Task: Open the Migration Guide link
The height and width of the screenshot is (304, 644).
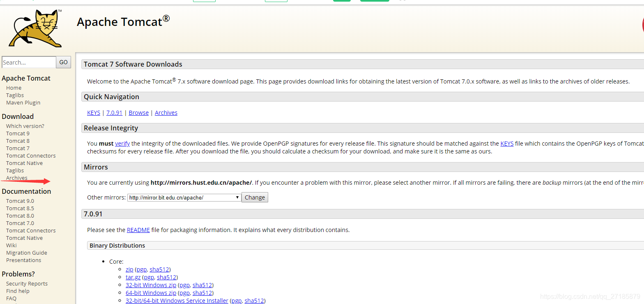Action: pos(27,253)
